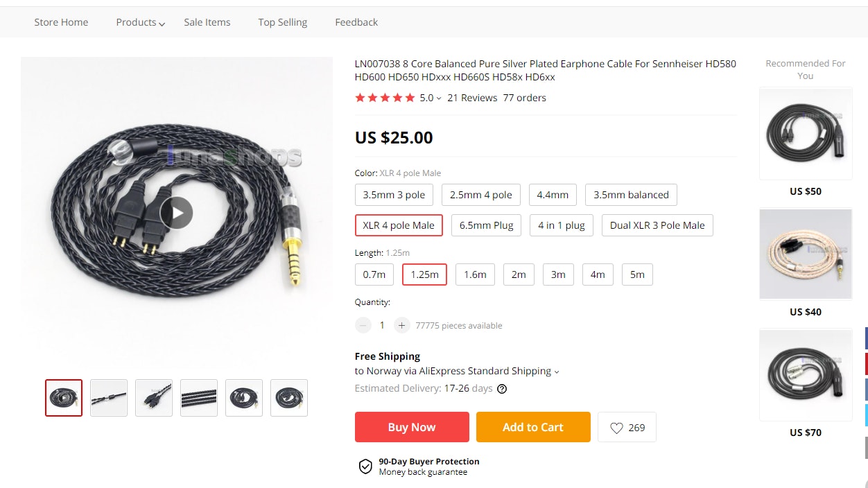Click the estimated delivery help icon
868x488 pixels.
[x=502, y=389]
